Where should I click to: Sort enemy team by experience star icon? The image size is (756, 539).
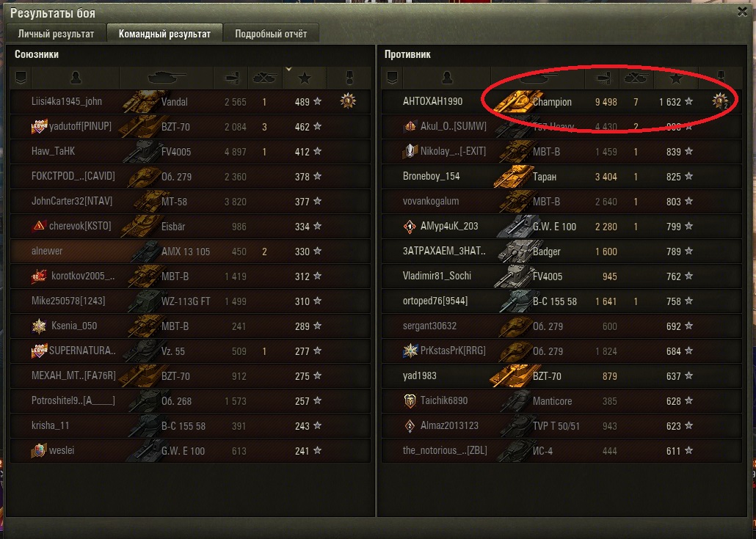pyautogui.click(x=675, y=78)
